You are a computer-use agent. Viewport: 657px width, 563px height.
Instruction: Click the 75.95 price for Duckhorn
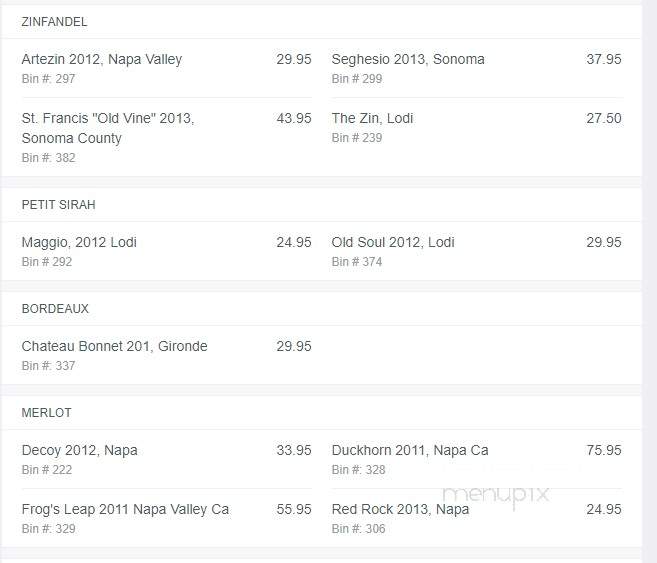(604, 450)
